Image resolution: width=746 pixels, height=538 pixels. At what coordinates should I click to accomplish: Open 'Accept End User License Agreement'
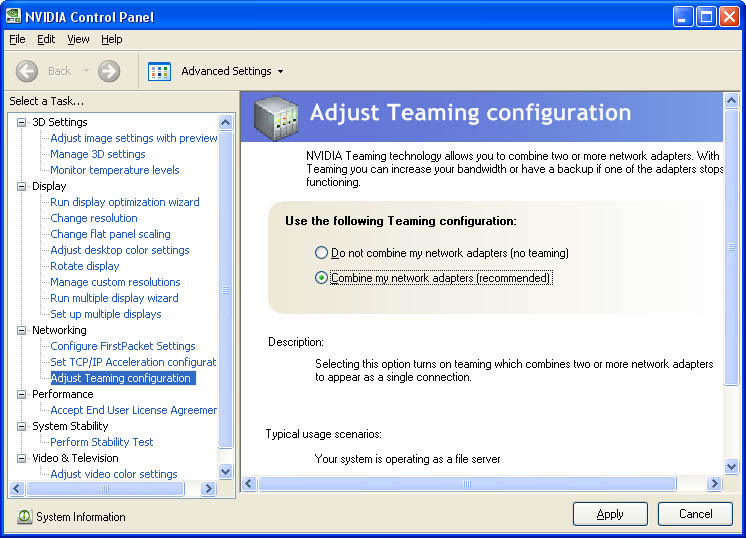(x=133, y=410)
